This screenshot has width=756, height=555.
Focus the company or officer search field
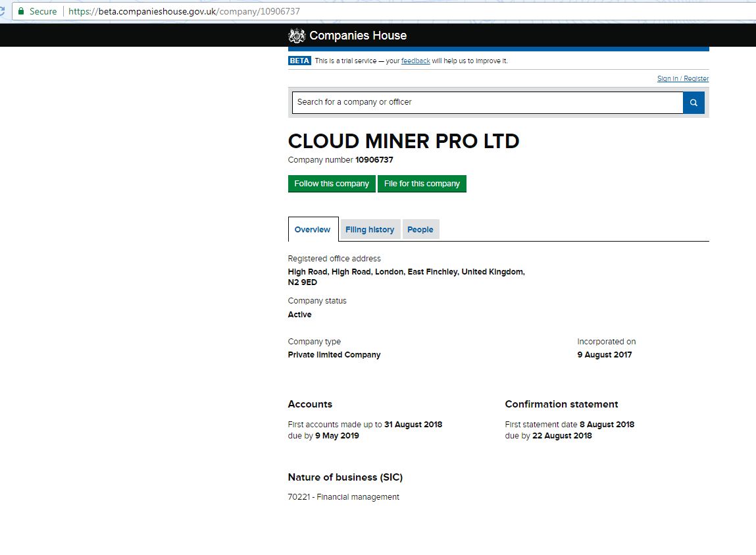(488, 102)
